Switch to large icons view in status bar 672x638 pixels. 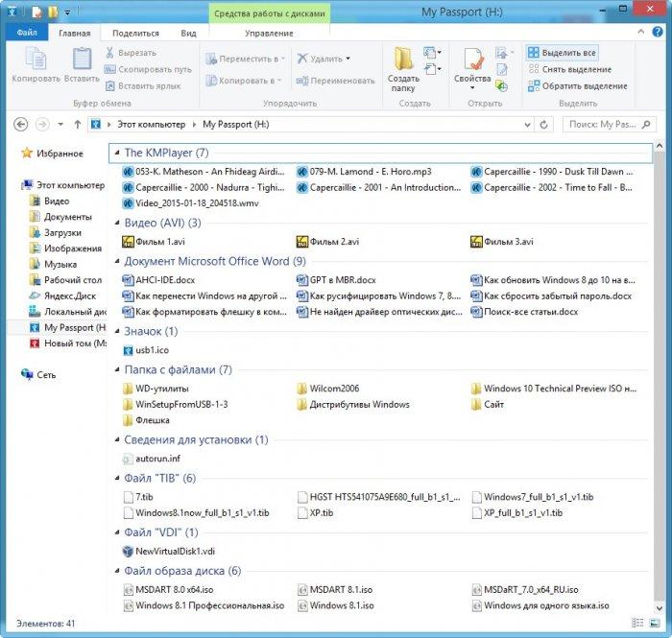655,623
